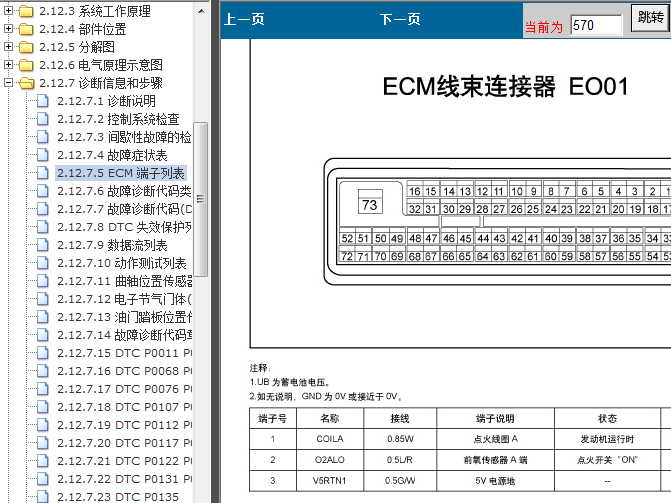Select 2.12.7.5 ECM 端子列表 entry
Screen dimensions: 671x503
coord(121,173)
